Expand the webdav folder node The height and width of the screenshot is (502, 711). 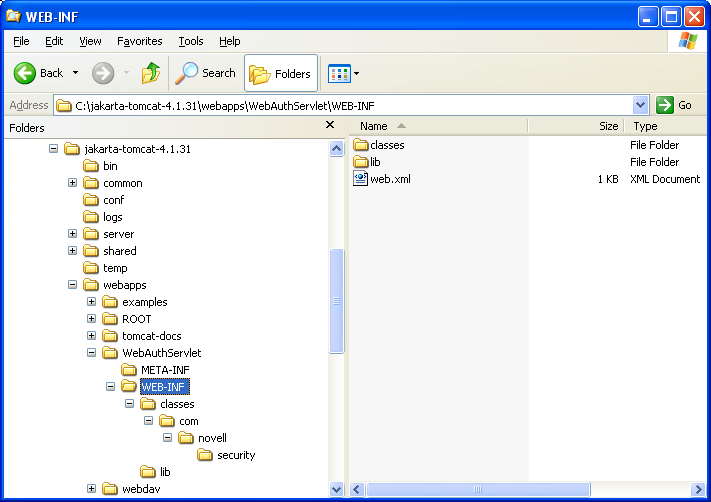click(x=92, y=489)
